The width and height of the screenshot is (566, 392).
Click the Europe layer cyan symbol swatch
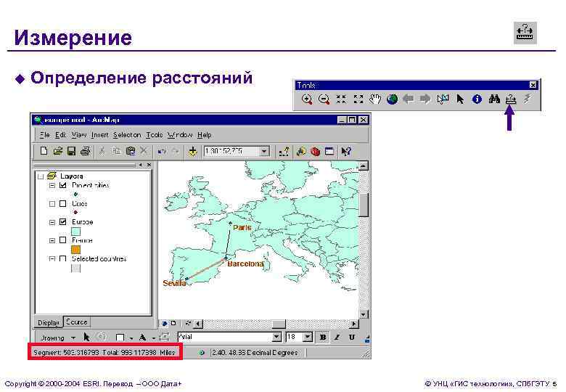(x=75, y=232)
